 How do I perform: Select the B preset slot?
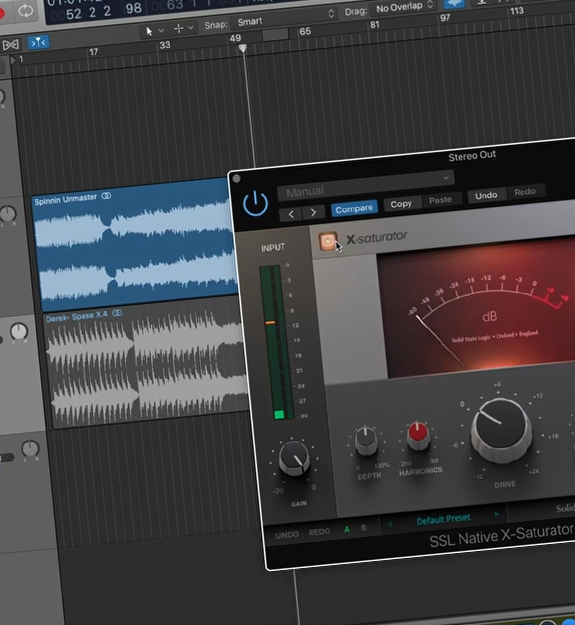tap(363, 528)
